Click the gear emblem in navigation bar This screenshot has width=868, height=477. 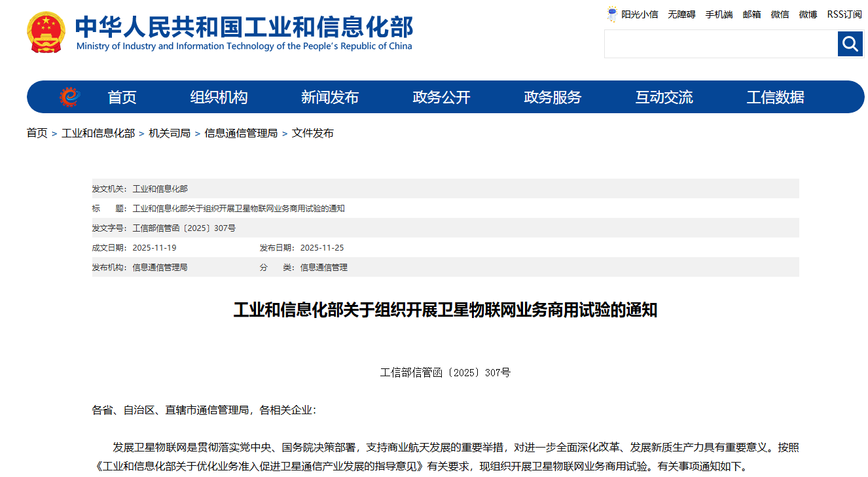coord(69,97)
